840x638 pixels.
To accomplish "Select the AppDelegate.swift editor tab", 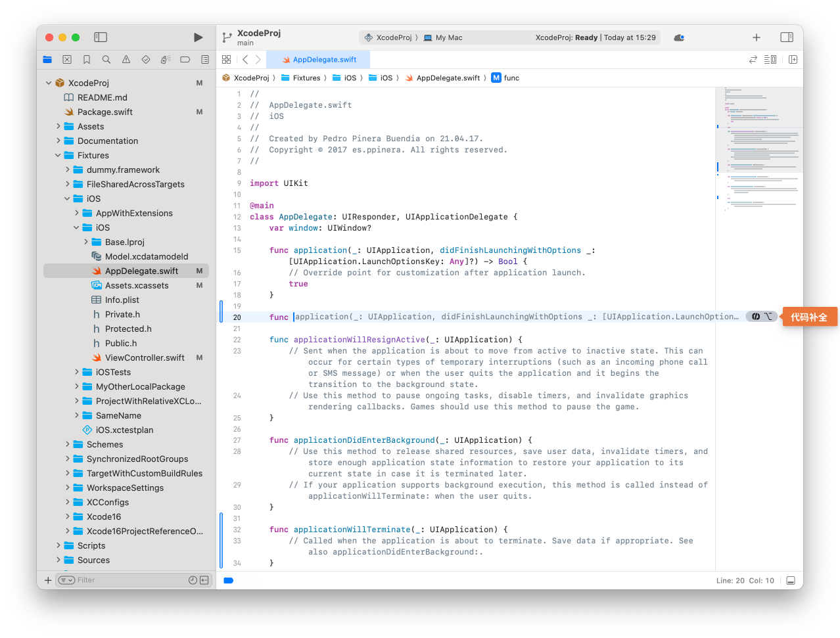I will 319,59.
